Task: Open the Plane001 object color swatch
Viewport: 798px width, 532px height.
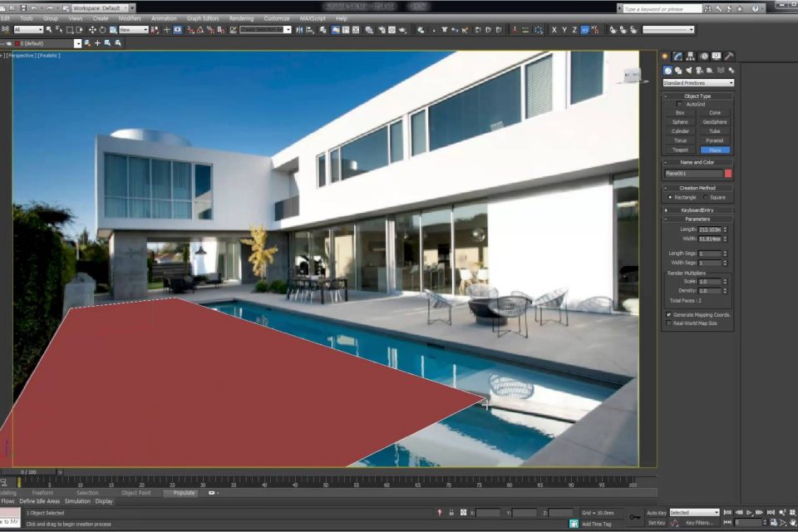Action: click(727, 172)
